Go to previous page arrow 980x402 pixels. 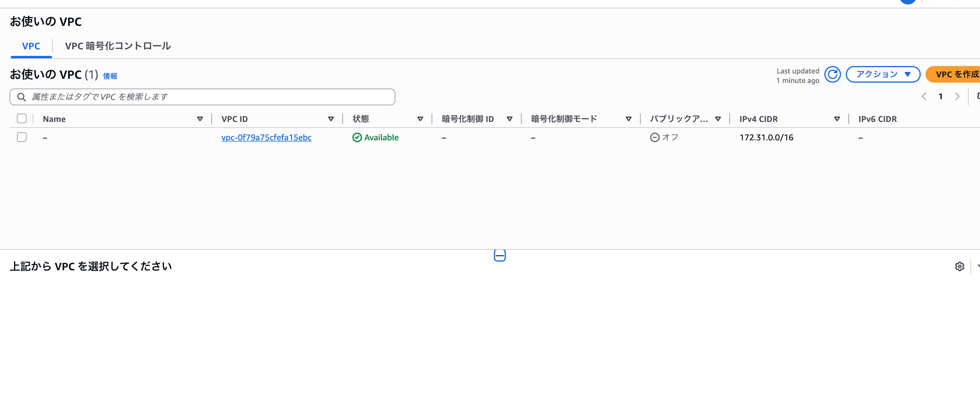click(924, 97)
